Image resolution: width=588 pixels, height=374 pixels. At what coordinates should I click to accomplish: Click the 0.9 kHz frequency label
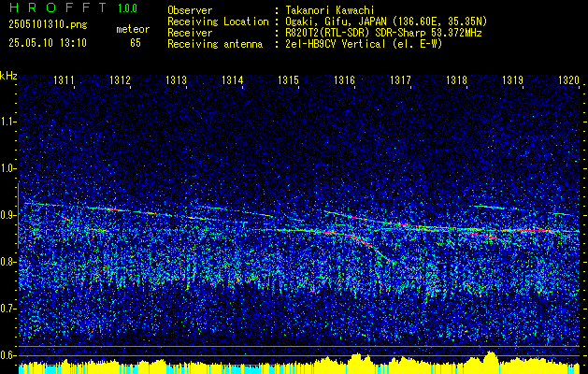click(x=7, y=215)
